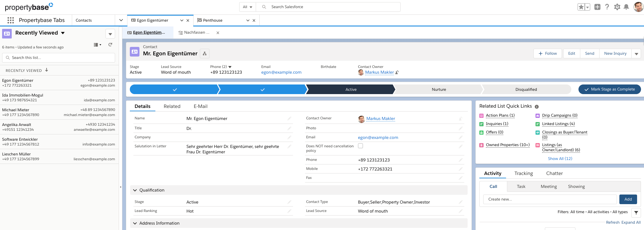Switch to the Related tab
644x230 pixels.
click(172, 106)
